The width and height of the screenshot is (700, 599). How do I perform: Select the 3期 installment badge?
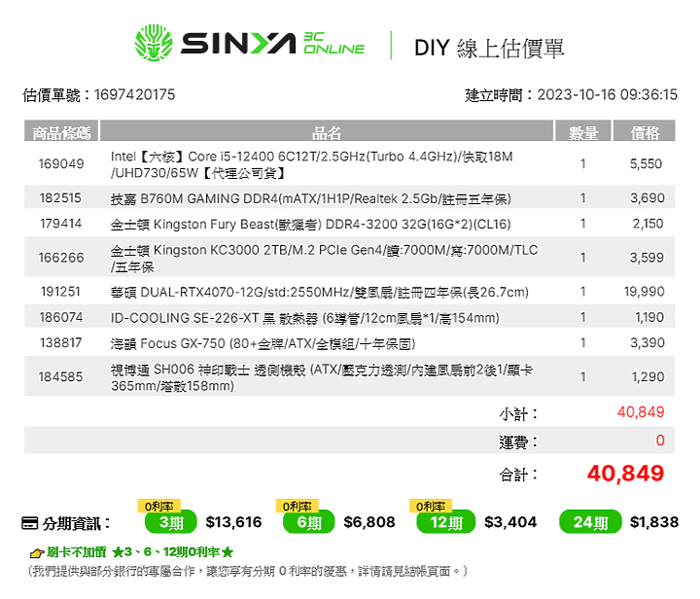(171, 522)
